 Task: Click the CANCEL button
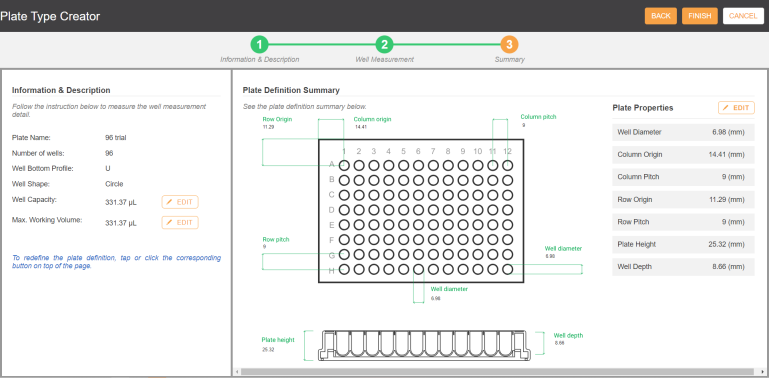743,16
